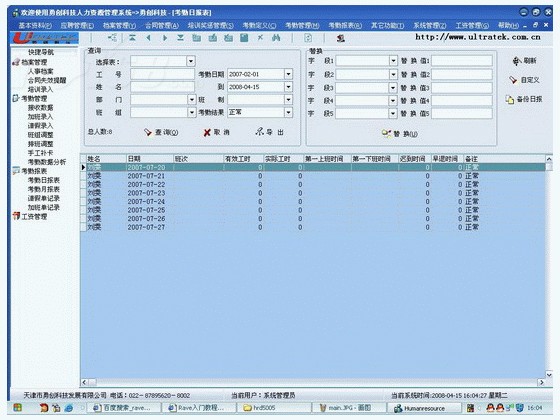Go to previous record arrow
The width and height of the screenshot is (560, 420).
pos(148,38)
